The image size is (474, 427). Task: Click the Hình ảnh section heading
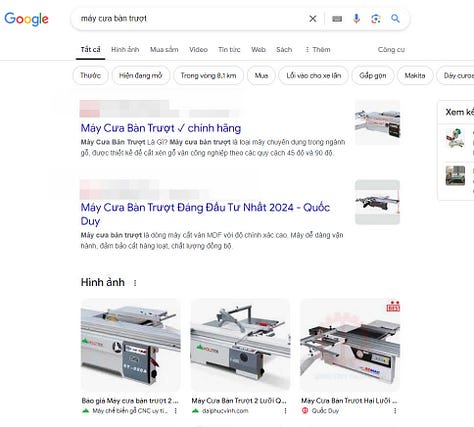pyautogui.click(x=103, y=283)
